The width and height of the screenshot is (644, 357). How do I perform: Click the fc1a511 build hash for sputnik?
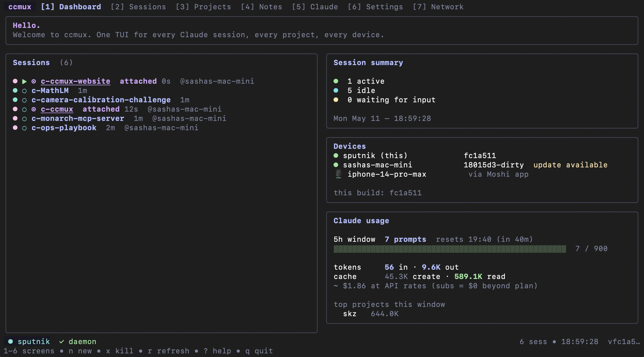point(480,156)
